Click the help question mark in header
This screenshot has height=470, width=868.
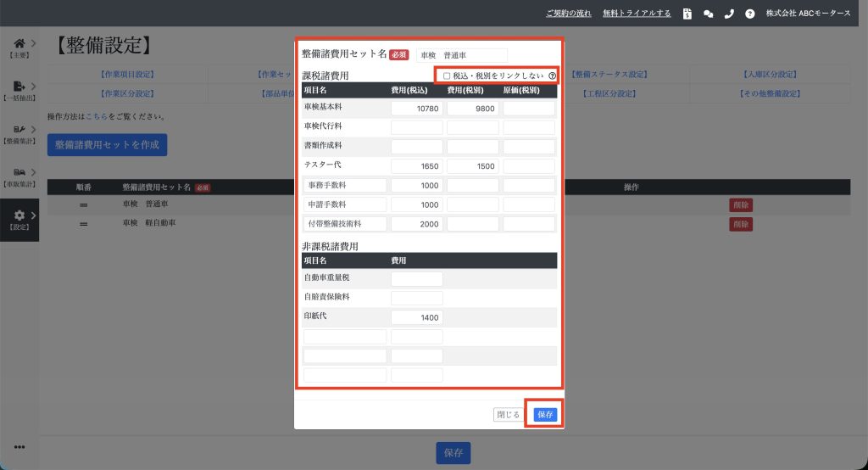coord(749,14)
